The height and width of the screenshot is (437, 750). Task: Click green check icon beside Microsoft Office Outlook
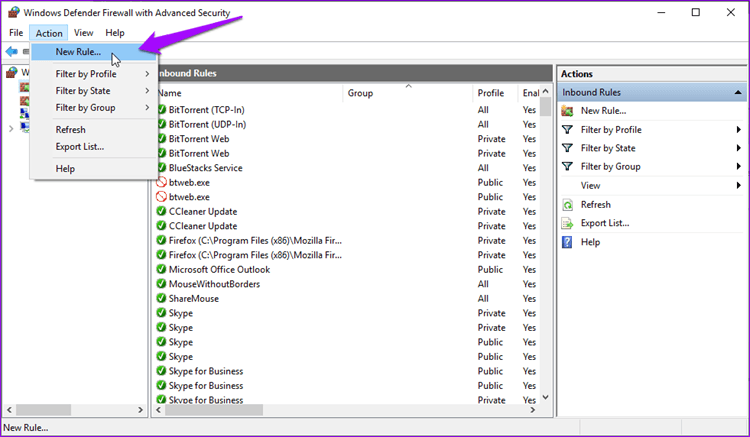click(x=162, y=269)
